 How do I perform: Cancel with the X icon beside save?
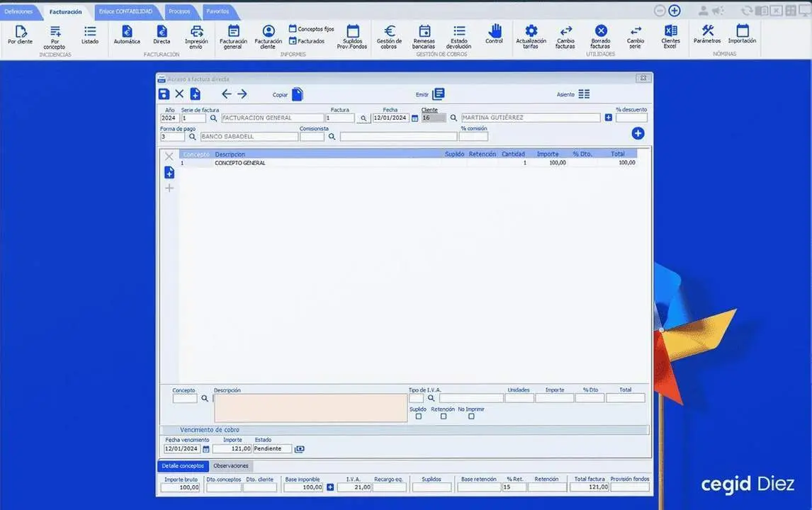[x=179, y=93]
